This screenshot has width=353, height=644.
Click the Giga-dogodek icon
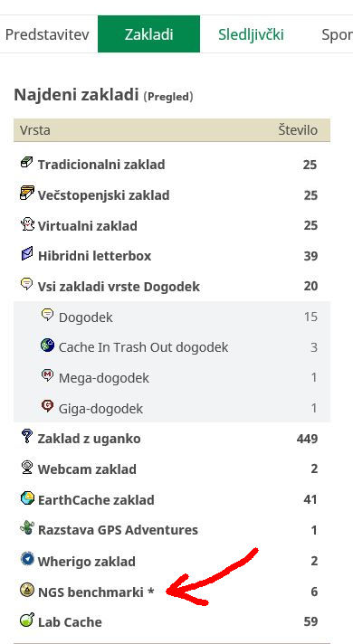coord(48,406)
